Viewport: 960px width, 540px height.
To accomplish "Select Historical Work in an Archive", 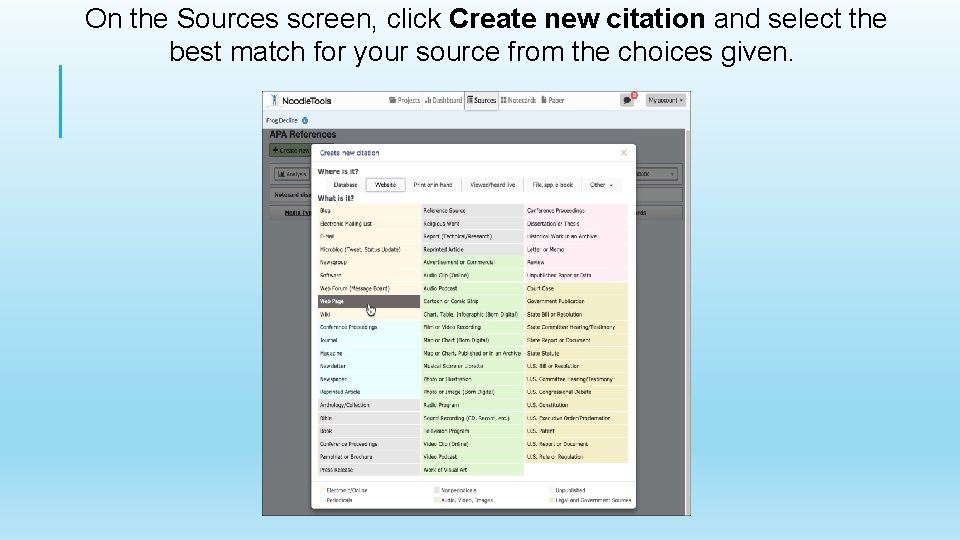I will point(576,236).
